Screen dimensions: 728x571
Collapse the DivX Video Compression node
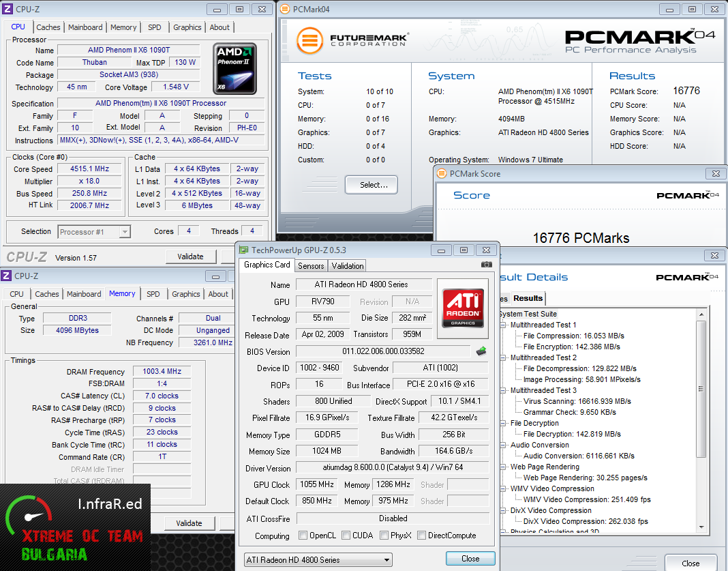coord(503,510)
